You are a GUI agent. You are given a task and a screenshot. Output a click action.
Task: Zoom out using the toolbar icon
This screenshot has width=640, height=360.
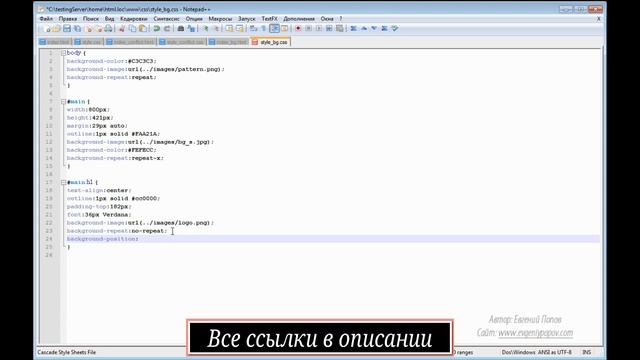click(216, 29)
